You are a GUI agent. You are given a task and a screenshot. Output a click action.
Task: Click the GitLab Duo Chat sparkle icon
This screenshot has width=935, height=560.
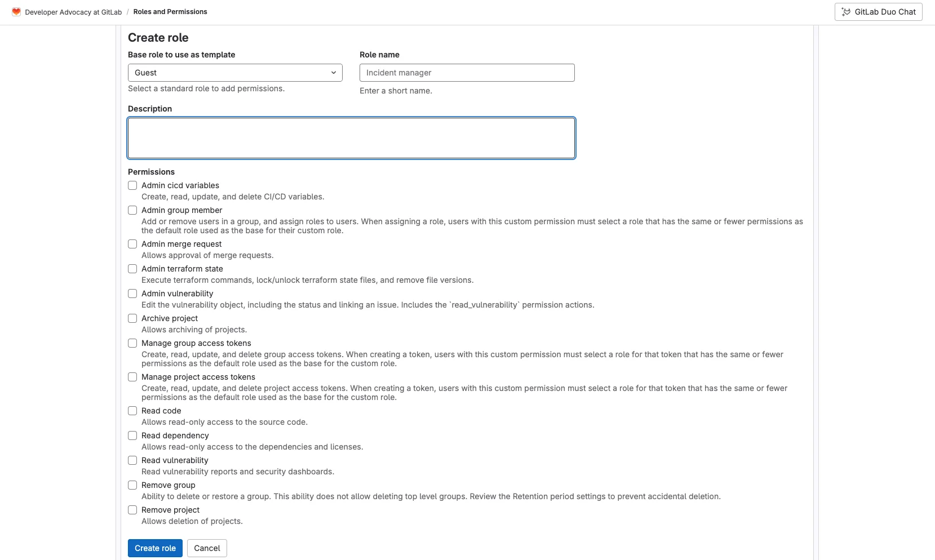[846, 11]
